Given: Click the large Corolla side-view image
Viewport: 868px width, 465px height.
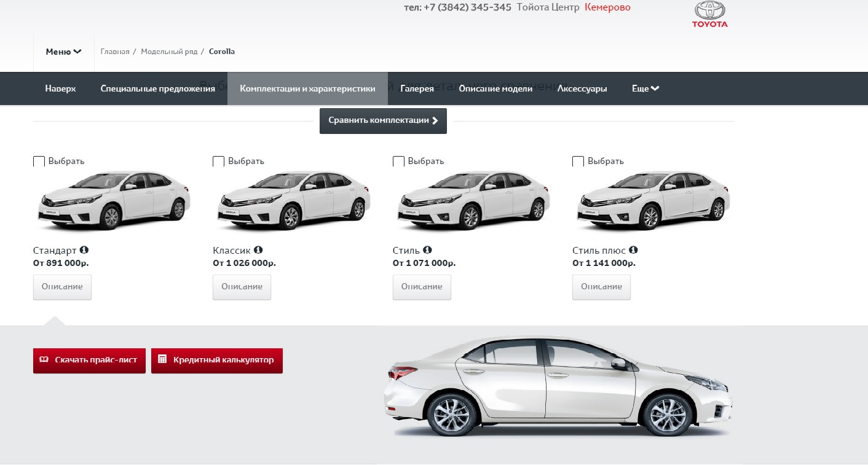Looking at the screenshot, I should 558,386.
